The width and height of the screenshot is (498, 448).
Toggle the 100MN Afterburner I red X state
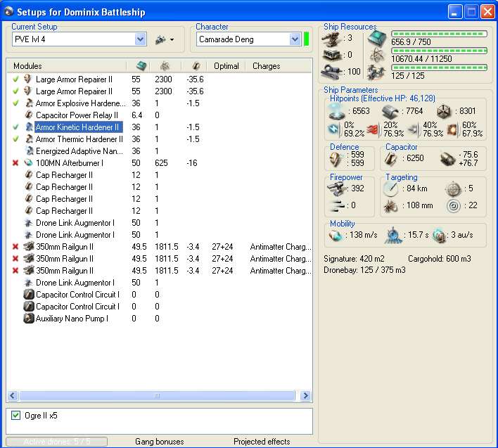point(15,163)
